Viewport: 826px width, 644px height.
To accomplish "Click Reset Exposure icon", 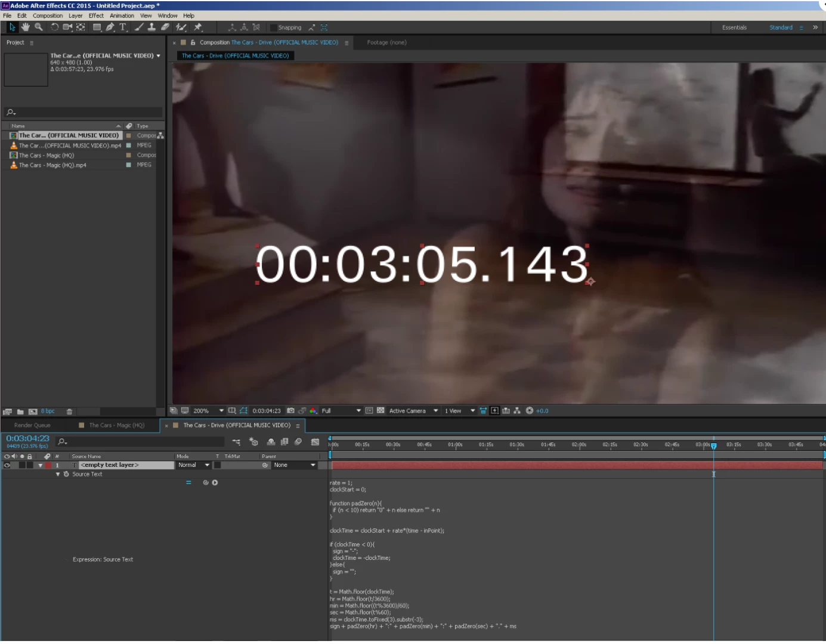I will (x=530, y=411).
